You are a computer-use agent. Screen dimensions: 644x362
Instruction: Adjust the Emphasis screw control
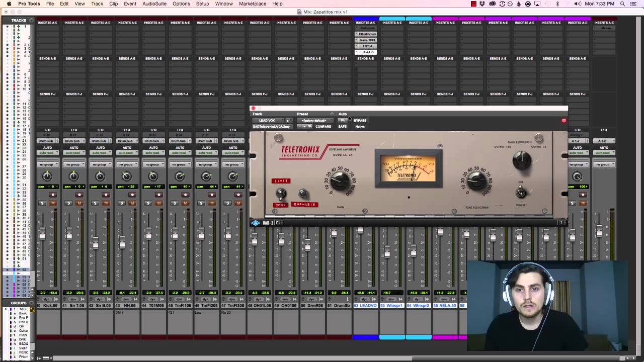pyautogui.click(x=303, y=194)
